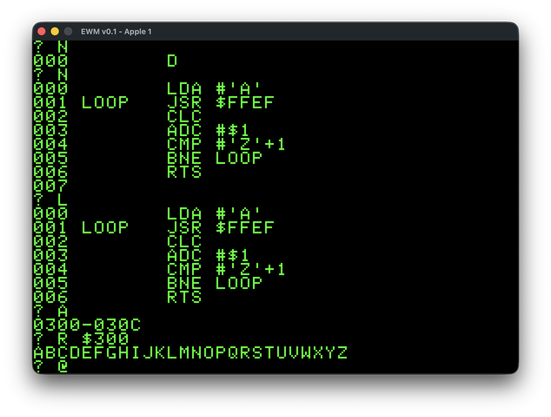Click the @ cursor on the last prompt line
This screenshot has width=551, height=417.
click(x=63, y=366)
